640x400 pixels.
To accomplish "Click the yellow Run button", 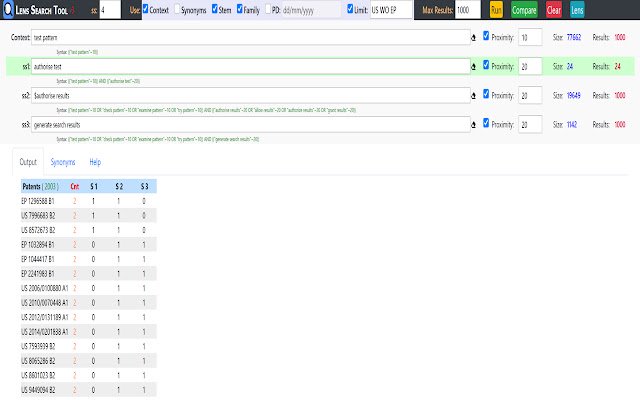I will pos(496,10).
